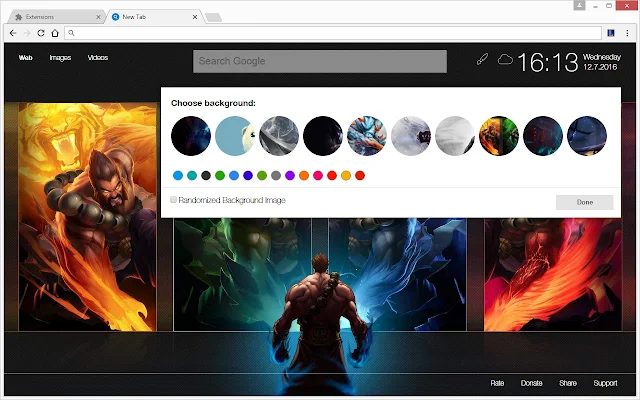The width and height of the screenshot is (640, 400).
Task: Pick the green dot next to black
Action: [220, 176]
